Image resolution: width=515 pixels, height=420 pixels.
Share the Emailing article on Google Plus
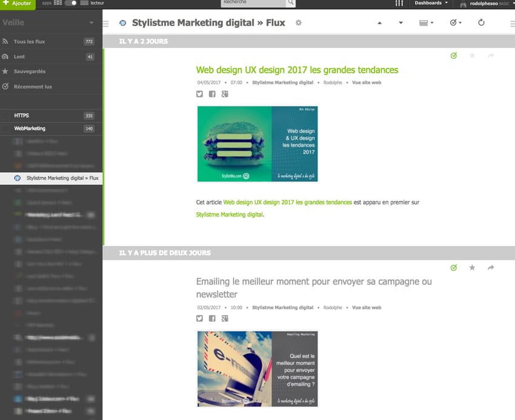coord(225,318)
